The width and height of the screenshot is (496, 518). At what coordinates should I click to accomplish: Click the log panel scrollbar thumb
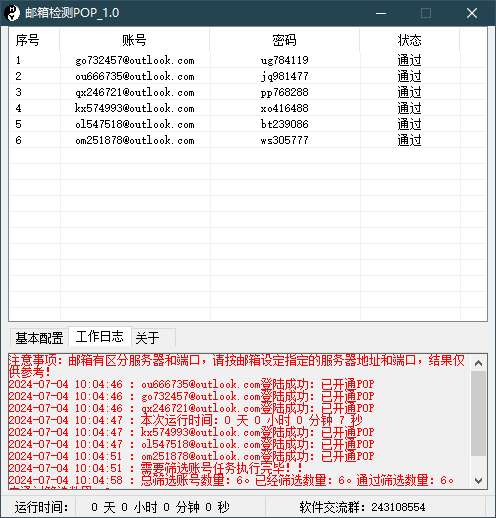click(478, 413)
